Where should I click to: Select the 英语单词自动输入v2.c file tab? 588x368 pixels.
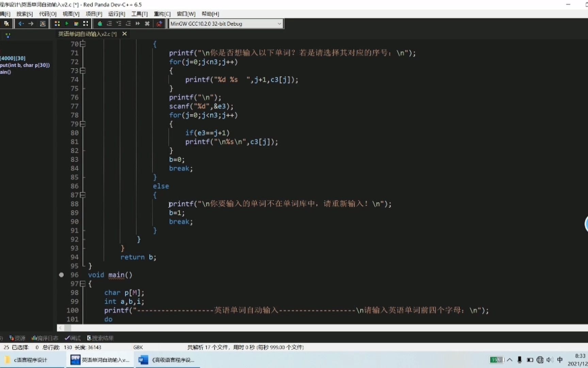(x=87, y=34)
